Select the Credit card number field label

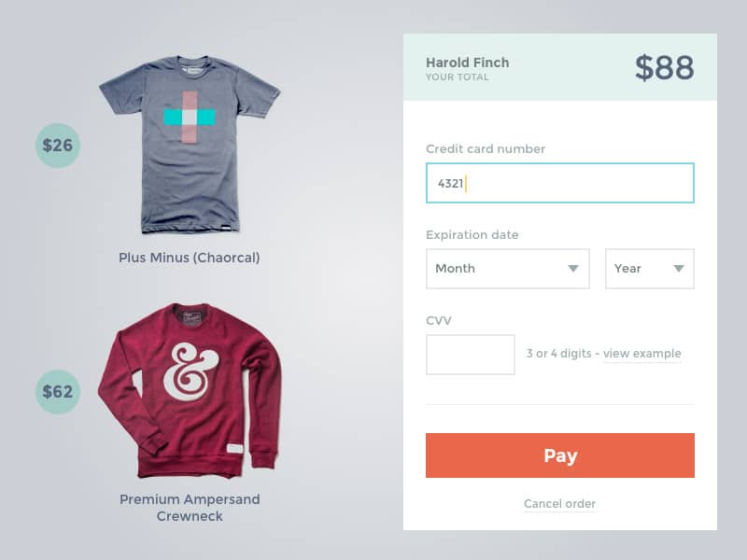(x=485, y=148)
